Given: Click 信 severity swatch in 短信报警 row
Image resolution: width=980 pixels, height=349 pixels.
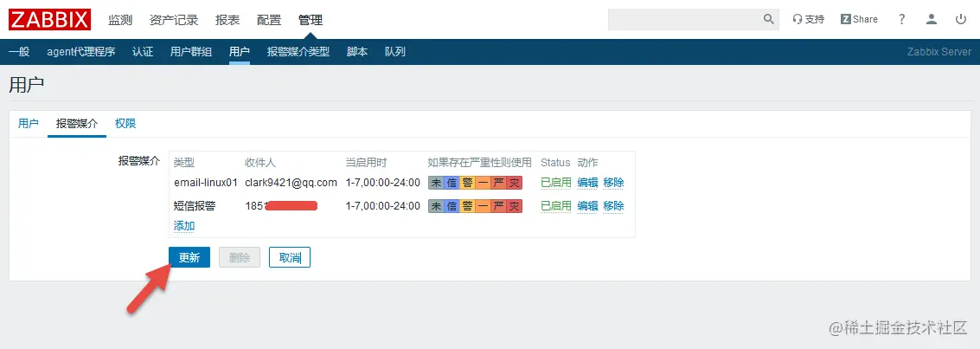Looking at the screenshot, I should tap(452, 206).
